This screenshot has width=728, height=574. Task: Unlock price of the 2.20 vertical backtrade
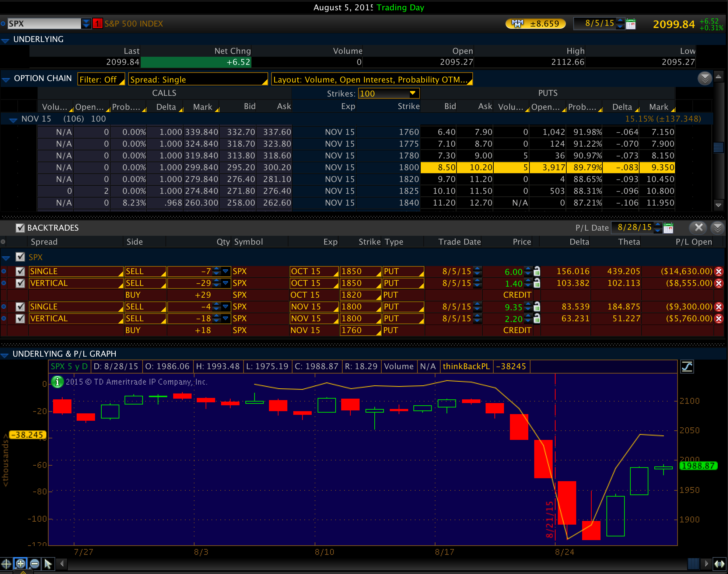point(537,318)
